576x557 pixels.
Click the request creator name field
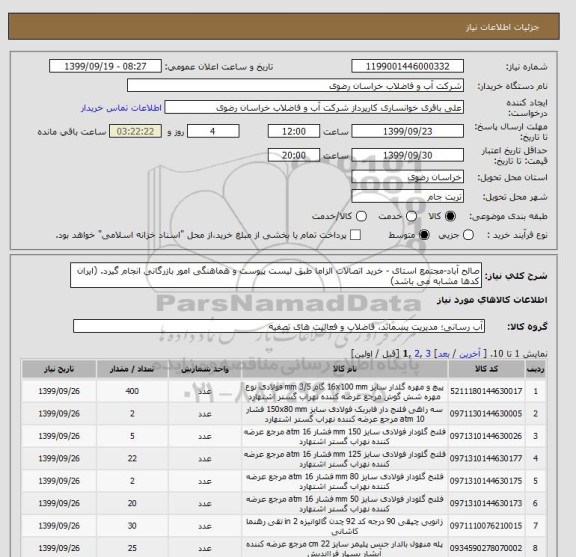point(314,108)
